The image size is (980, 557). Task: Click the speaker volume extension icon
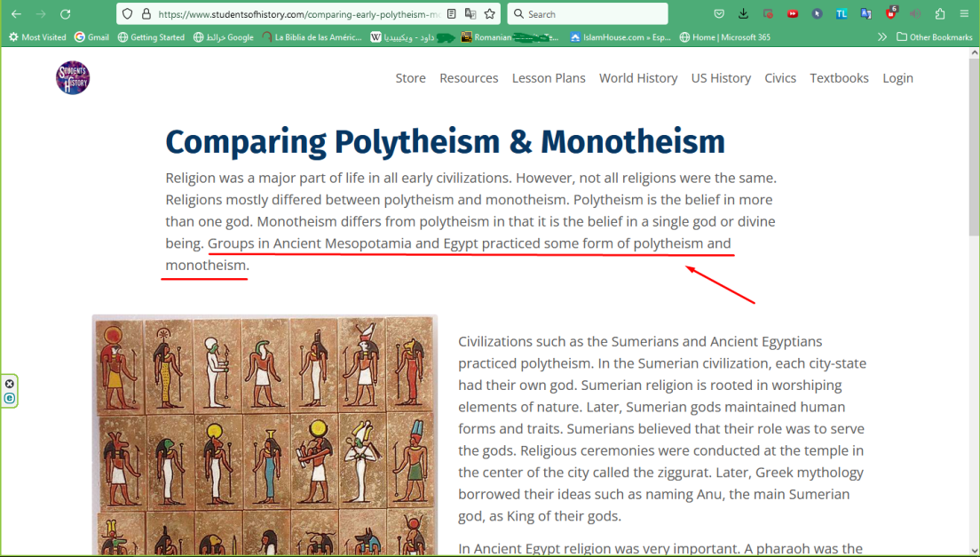(x=915, y=13)
